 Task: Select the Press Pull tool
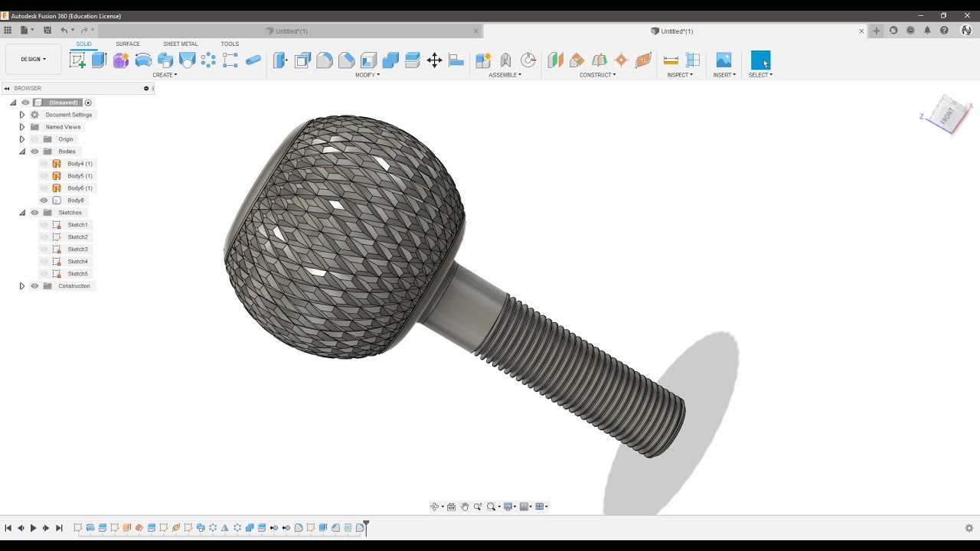[280, 60]
